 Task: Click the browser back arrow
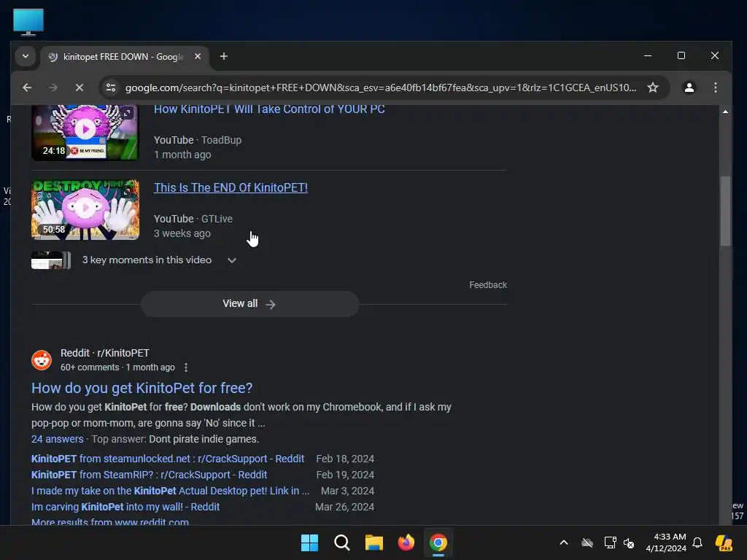27,87
